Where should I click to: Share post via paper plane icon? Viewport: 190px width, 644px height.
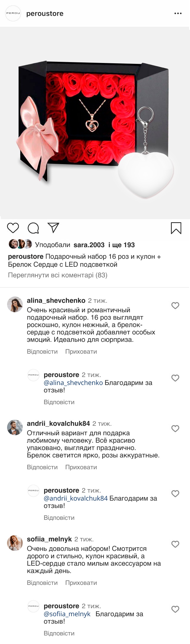pyautogui.click(x=53, y=227)
